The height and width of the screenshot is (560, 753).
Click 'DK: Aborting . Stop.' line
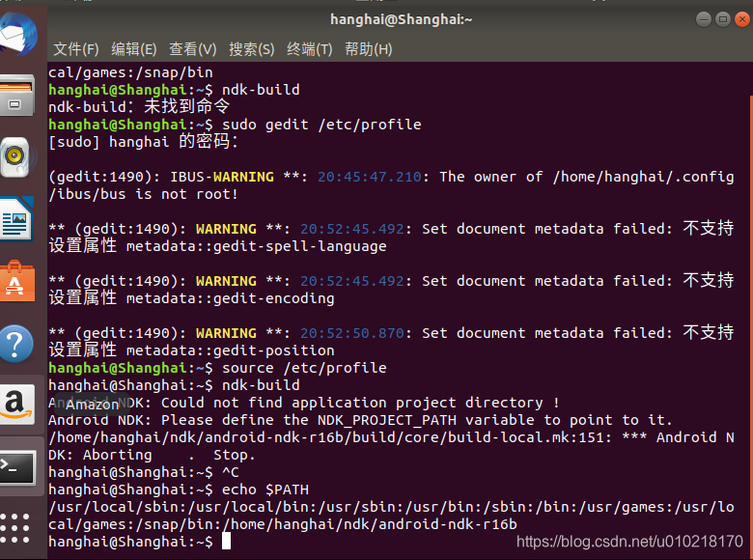click(x=152, y=455)
